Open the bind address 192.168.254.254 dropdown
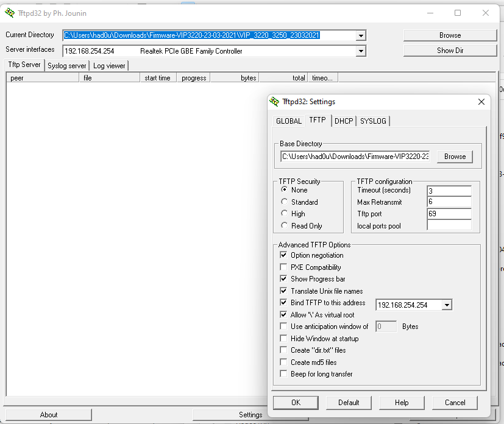 (x=447, y=305)
